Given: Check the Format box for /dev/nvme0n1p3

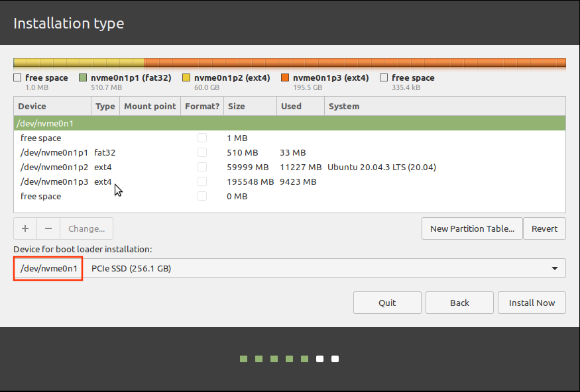Looking at the screenshot, I should (x=202, y=181).
